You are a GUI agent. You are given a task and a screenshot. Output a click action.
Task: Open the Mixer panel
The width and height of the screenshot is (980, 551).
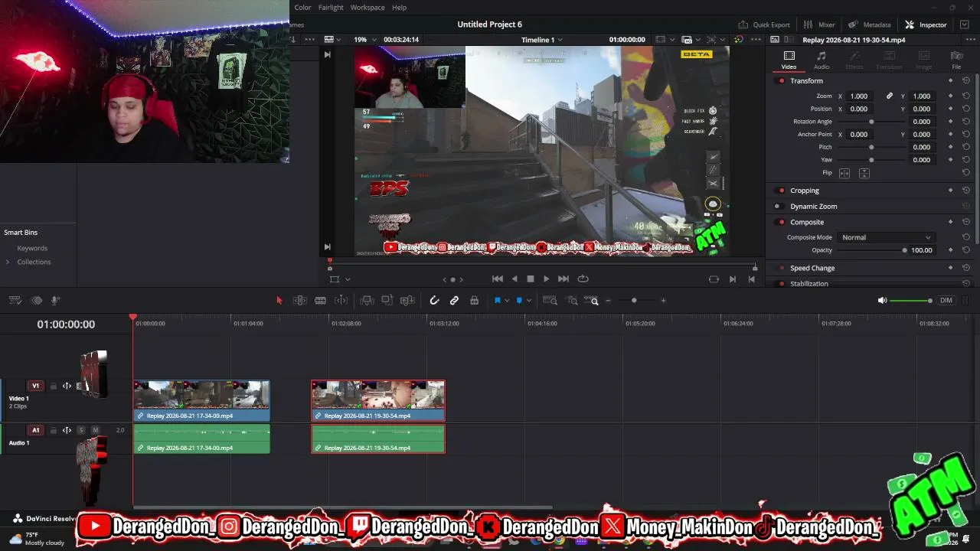coord(820,24)
